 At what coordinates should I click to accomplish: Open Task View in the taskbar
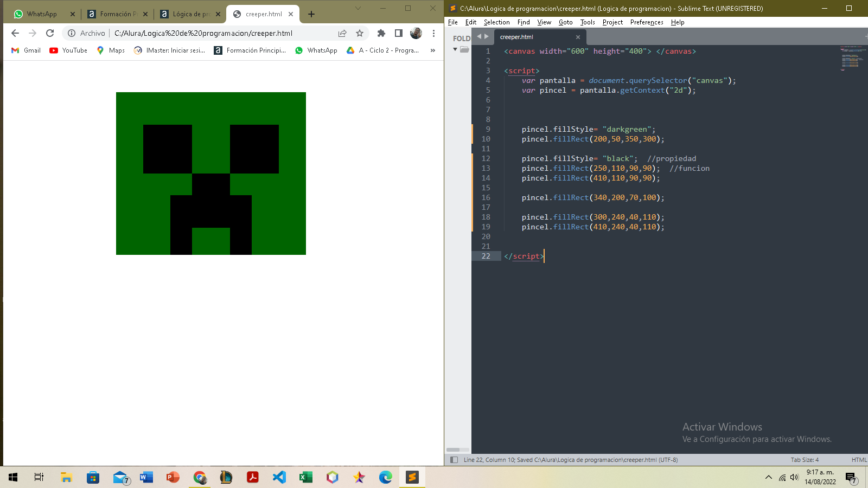pyautogui.click(x=39, y=477)
